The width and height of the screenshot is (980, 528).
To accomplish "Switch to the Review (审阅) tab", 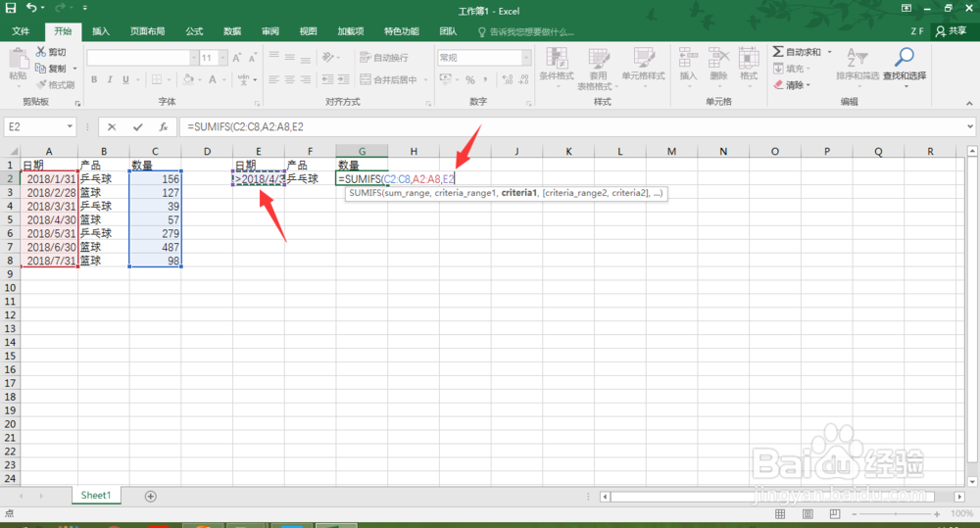I will tap(270, 31).
